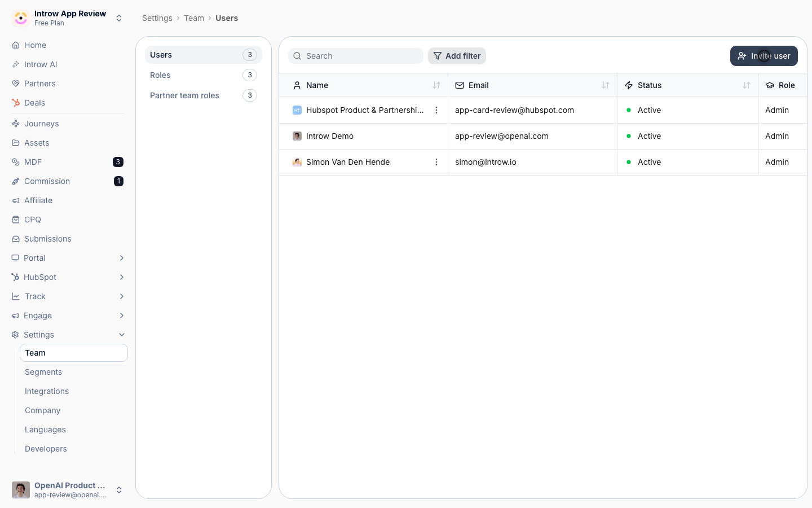Open Integrations settings page
Image resolution: width=812 pixels, height=508 pixels.
pyautogui.click(x=74, y=391)
